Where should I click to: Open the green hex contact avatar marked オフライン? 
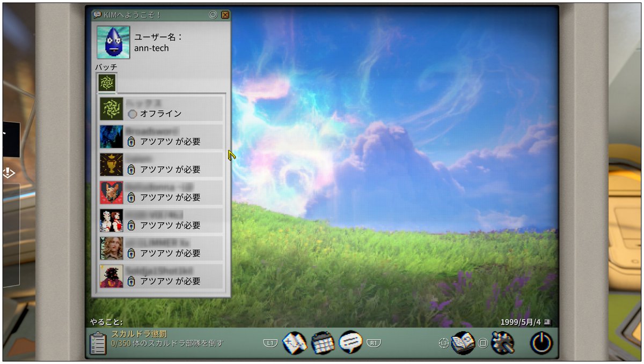(x=112, y=109)
